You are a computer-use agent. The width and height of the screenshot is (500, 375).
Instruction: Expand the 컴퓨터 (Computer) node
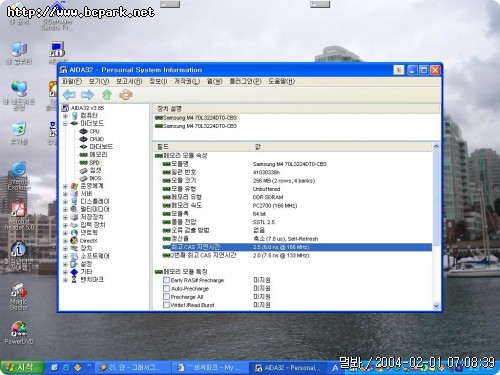click(x=65, y=116)
